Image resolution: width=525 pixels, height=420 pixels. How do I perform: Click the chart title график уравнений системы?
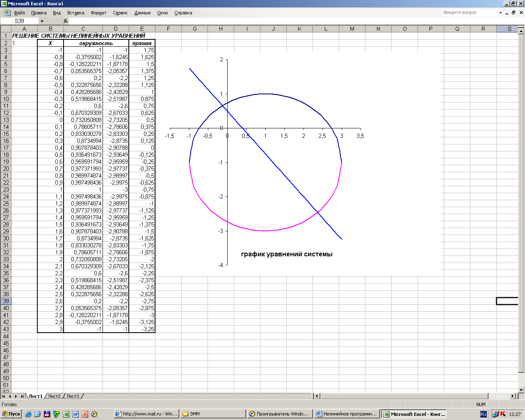[287, 254]
